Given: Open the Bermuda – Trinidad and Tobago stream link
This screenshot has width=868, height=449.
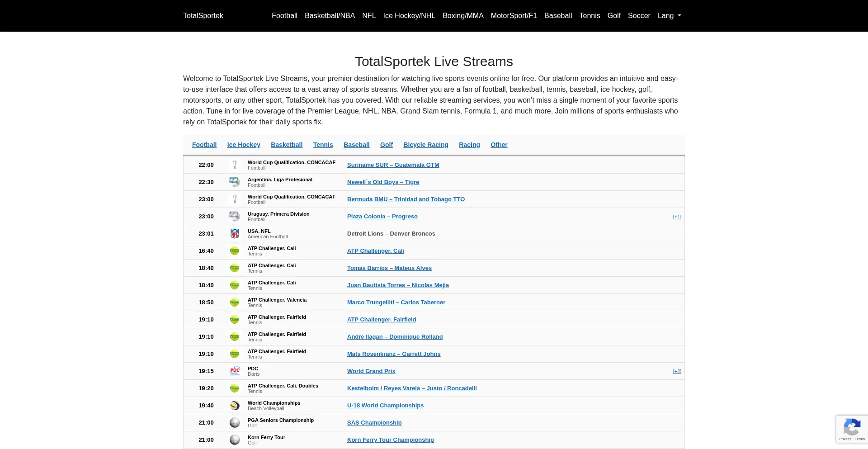Looking at the screenshot, I should pyautogui.click(x=406, y=199).
